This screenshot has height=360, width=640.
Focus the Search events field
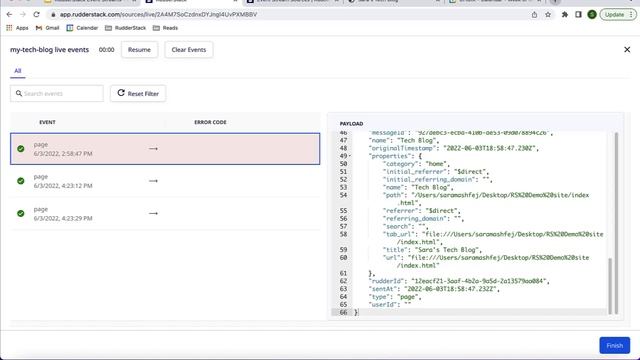tap(57, 93)
